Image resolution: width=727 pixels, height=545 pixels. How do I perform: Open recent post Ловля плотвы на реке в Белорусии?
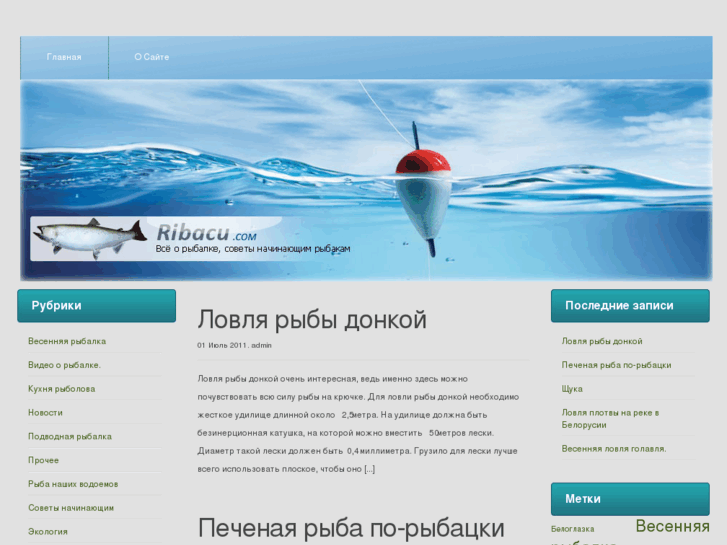pyautogui.click(x=610, y=419)
